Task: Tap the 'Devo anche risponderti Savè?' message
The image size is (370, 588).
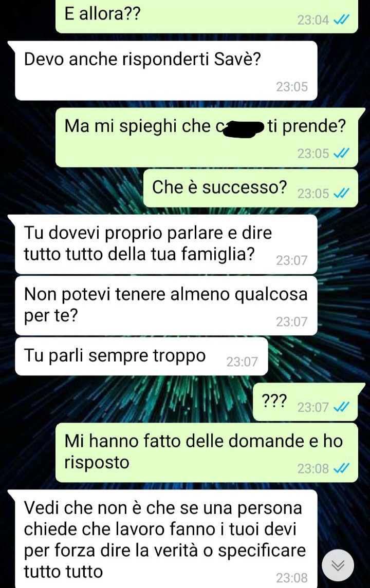Action: (x=166, y=70)
